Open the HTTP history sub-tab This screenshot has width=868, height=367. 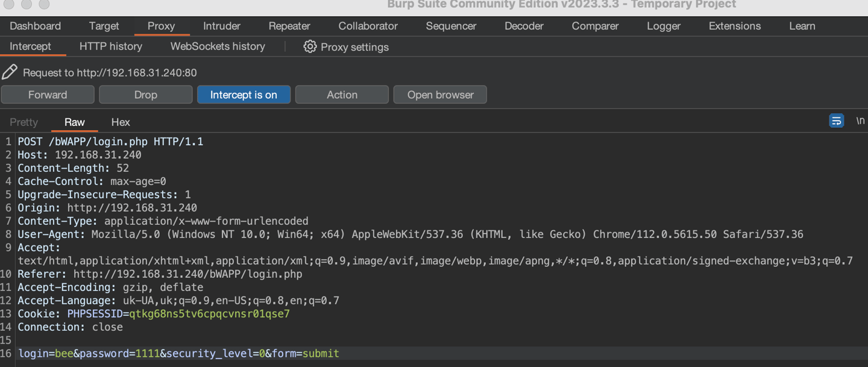(x=111, y=46)
